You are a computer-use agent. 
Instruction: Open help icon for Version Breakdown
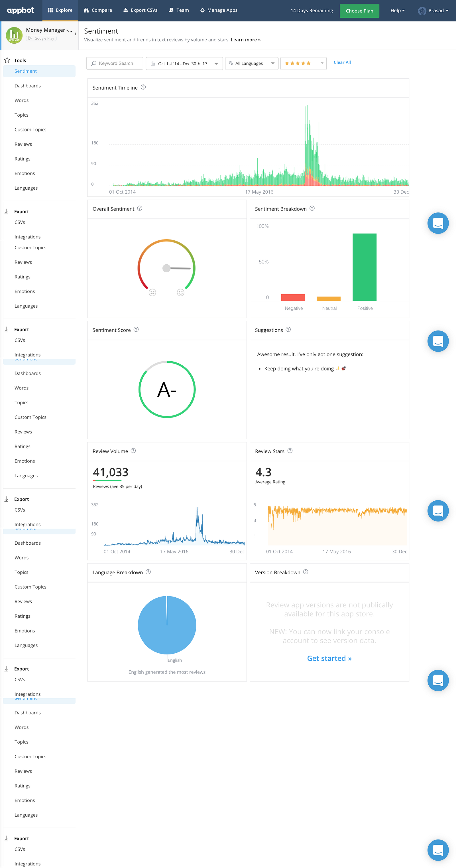coord(306,572)
